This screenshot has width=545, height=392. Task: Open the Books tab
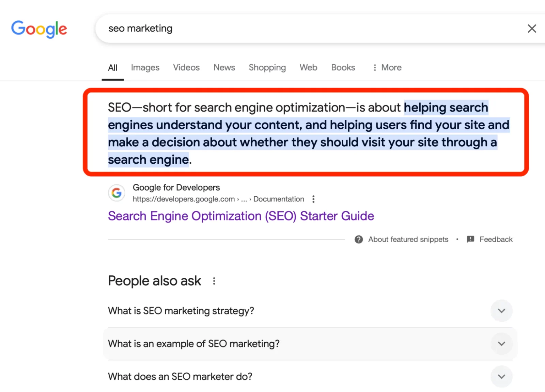point(343,67)
